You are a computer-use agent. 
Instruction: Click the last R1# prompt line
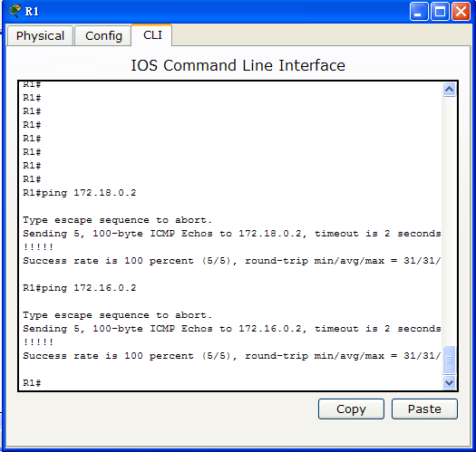click(32, 383)
